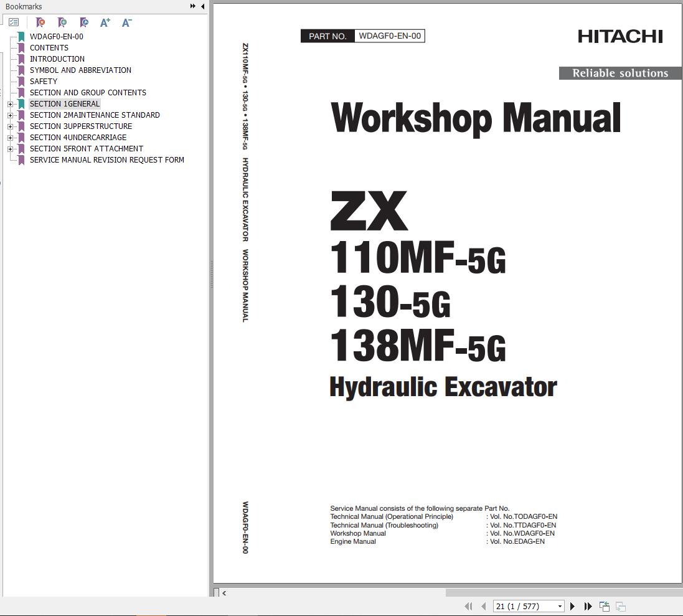Open SECTION AND GROUP CONTENTS bookmark
This screenshot has width=683, height=616.
coord(88,93)
